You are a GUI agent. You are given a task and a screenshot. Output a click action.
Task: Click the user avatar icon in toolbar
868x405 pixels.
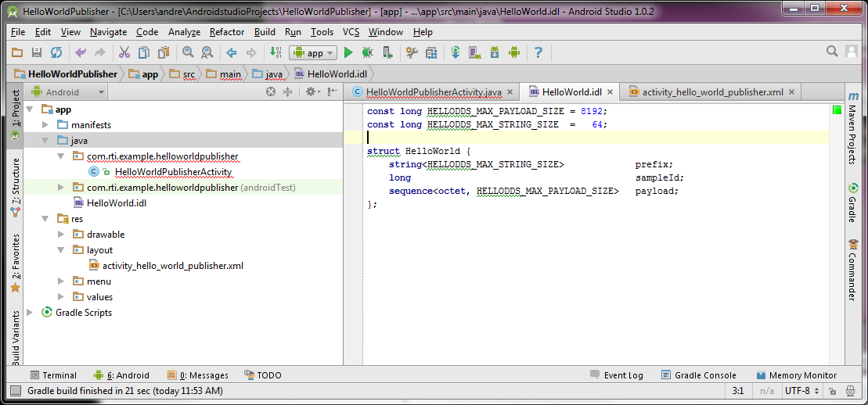(852, 52)
